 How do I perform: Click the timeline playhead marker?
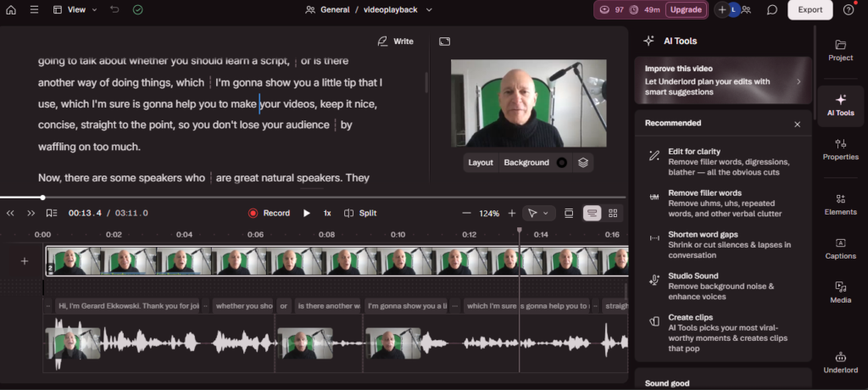pos(520,230)
